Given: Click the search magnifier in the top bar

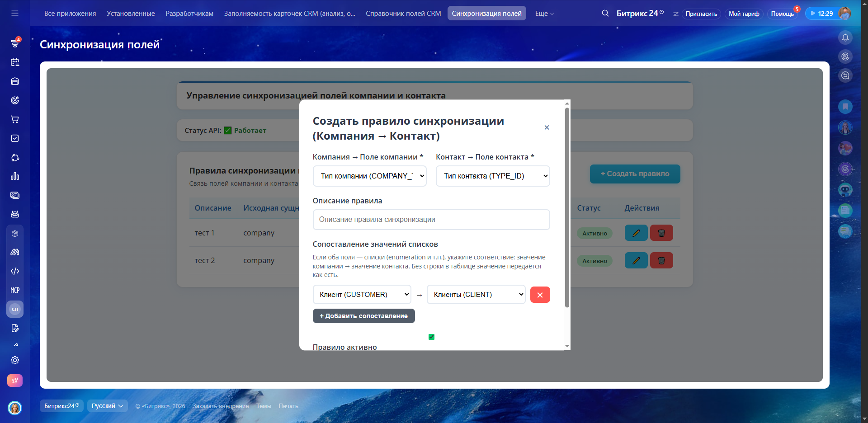Looking at the screenshot, I should tap(605, 14).
